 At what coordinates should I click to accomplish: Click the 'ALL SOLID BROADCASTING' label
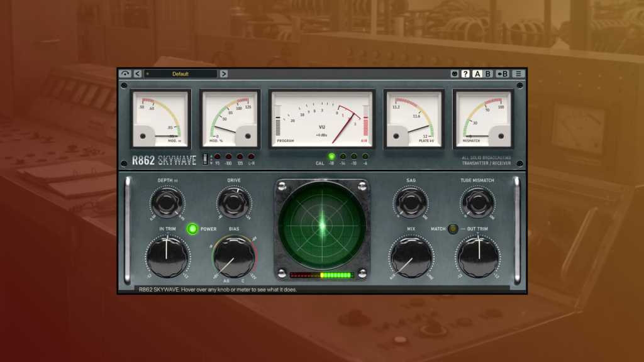(x=486, y=158)
